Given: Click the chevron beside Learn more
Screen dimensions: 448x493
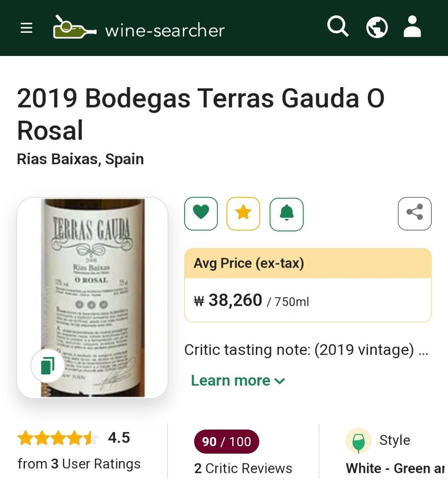Looking at the screenshot, I should click(280, 381).
